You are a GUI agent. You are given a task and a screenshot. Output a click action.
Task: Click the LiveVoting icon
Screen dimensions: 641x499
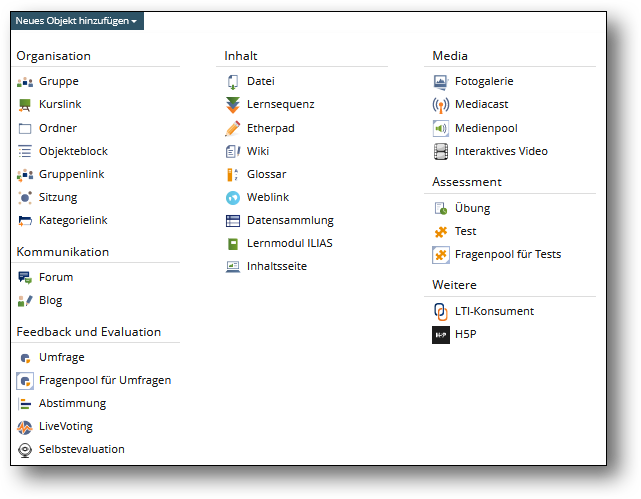pos(25,427)
